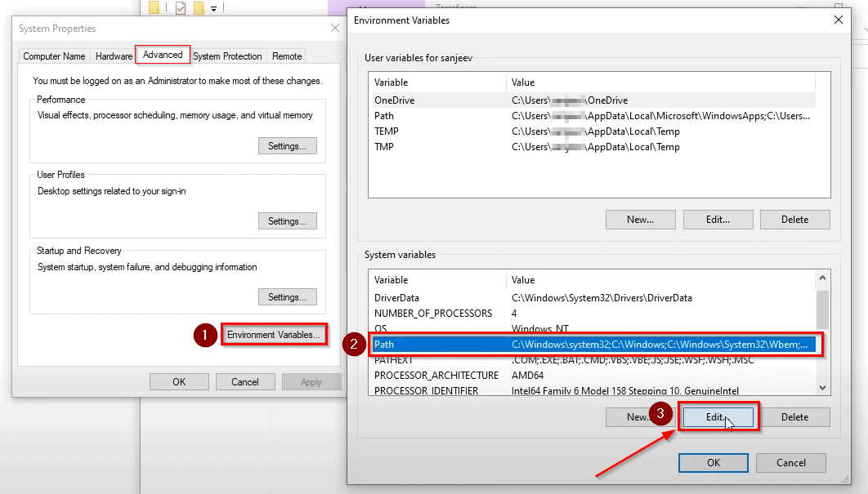Open the quick access toolbar dropdown arrow
The image size is (868, 494).
click(214, 9)
